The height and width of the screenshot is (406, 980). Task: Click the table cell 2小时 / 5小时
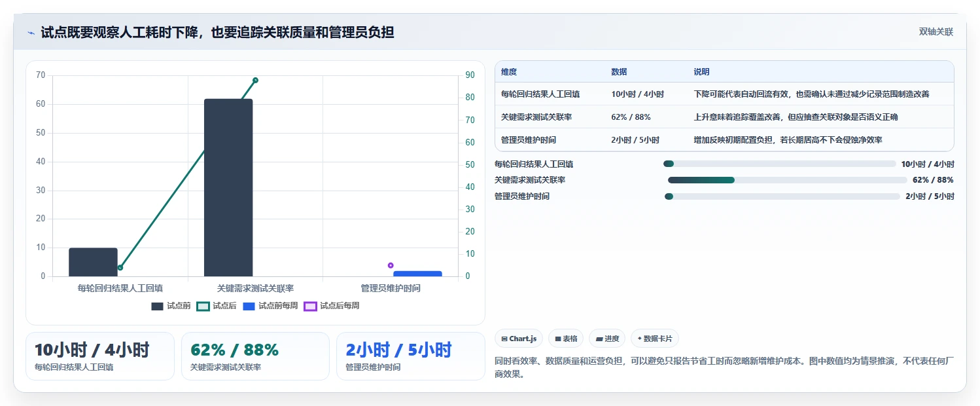635,140
